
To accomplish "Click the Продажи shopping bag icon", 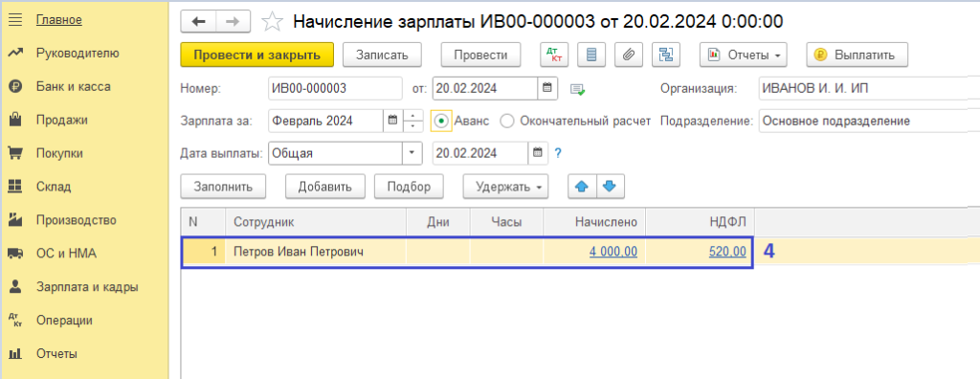I will pyautogui.click(x=15, y=120).
